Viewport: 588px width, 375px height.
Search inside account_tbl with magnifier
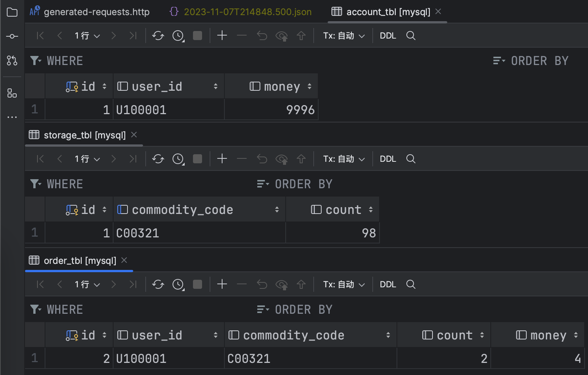click(x=411, y=36)
